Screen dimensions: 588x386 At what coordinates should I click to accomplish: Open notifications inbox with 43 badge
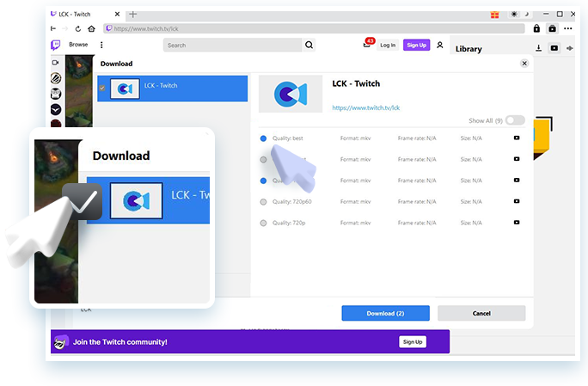[367, 45]
